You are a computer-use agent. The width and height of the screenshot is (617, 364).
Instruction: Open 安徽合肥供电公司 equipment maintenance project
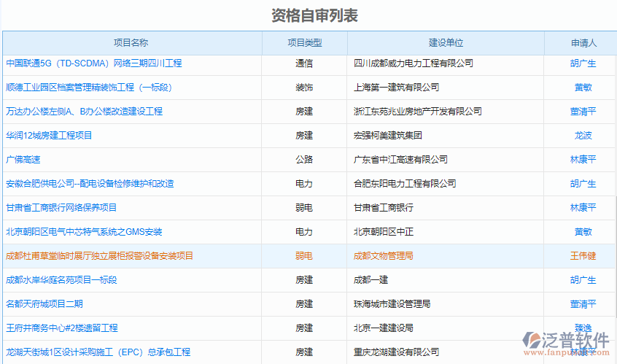tap(90, 184)
